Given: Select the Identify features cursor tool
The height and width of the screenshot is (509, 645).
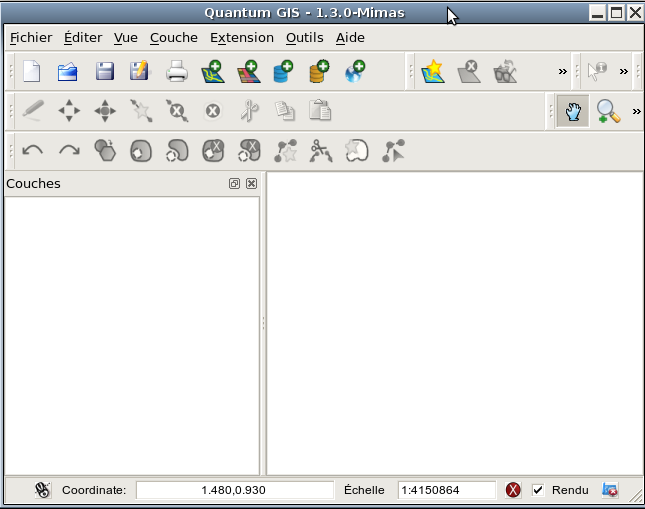Looking at the screenshot, I should tap(597, 72).
